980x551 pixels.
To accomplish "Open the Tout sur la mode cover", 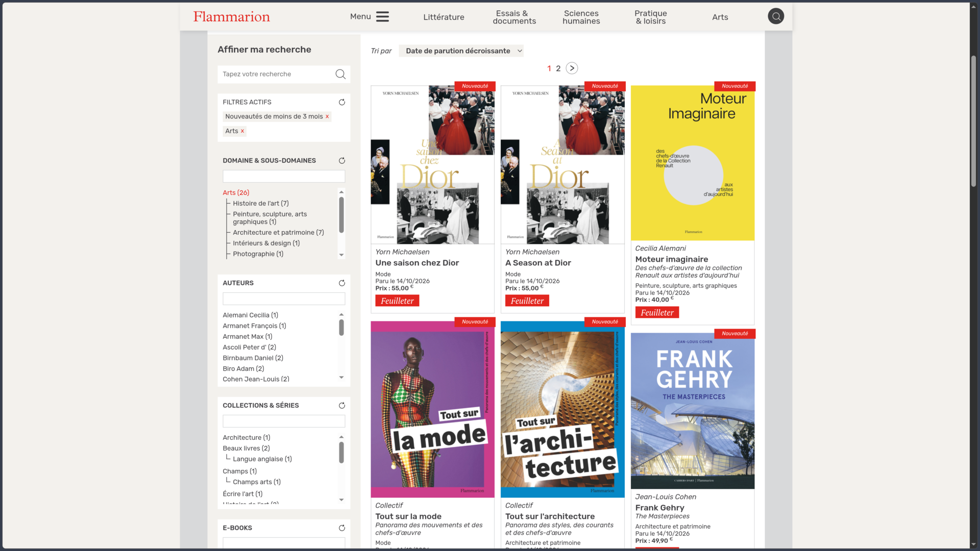I will point(432,410).
